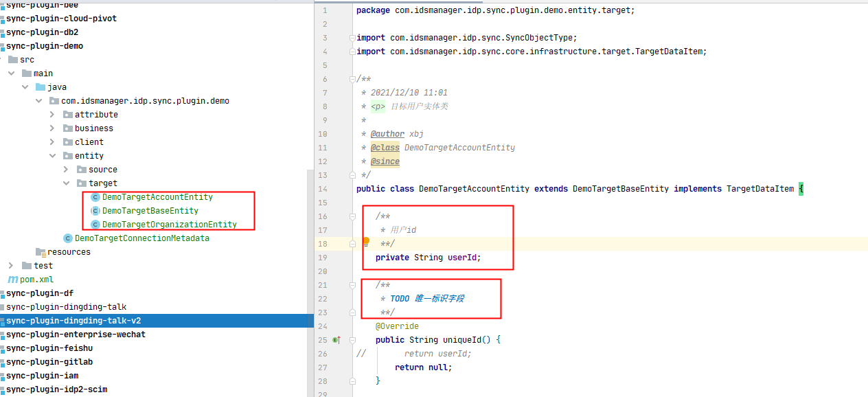Open DemoTargetOrganizationEntity class file

coord(169,225)
